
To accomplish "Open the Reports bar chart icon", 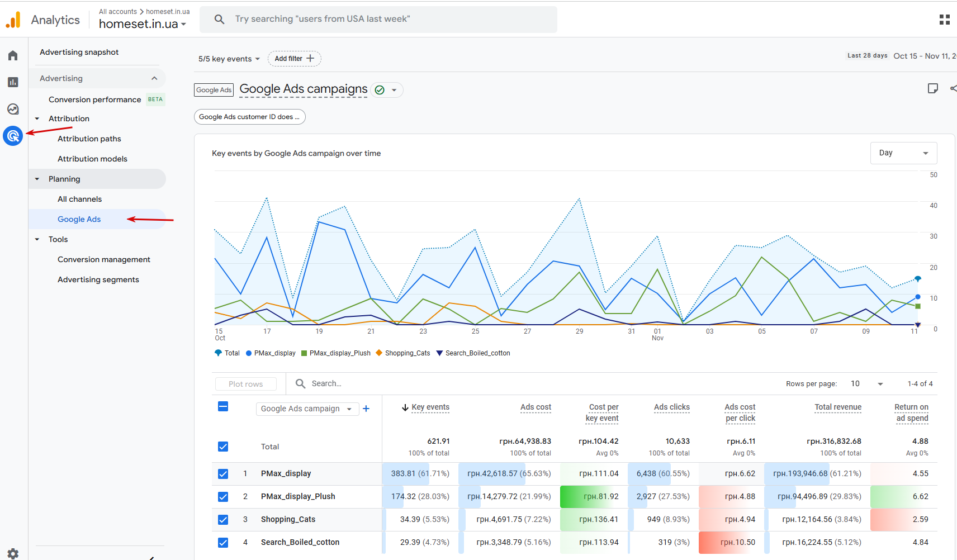I will 13,82.
